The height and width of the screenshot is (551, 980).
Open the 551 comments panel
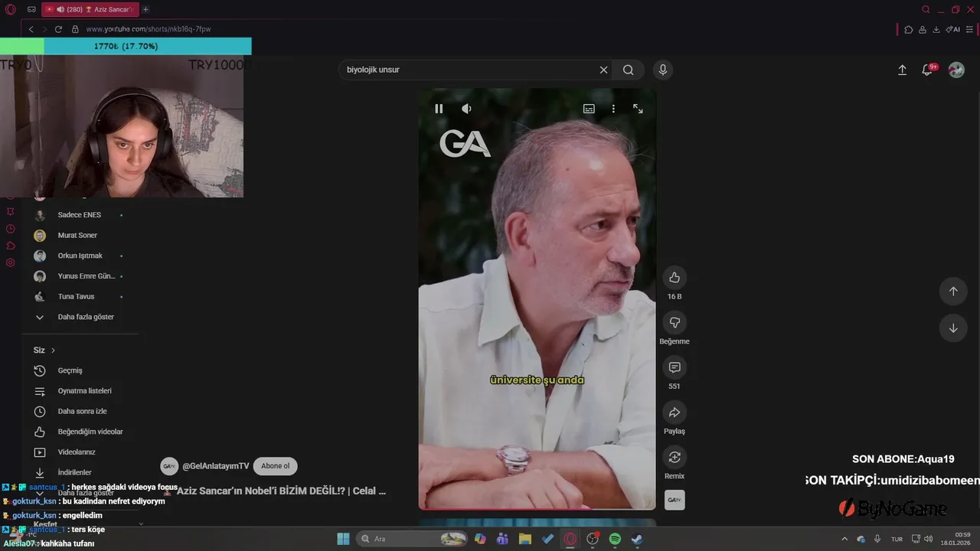pos(675,367)
